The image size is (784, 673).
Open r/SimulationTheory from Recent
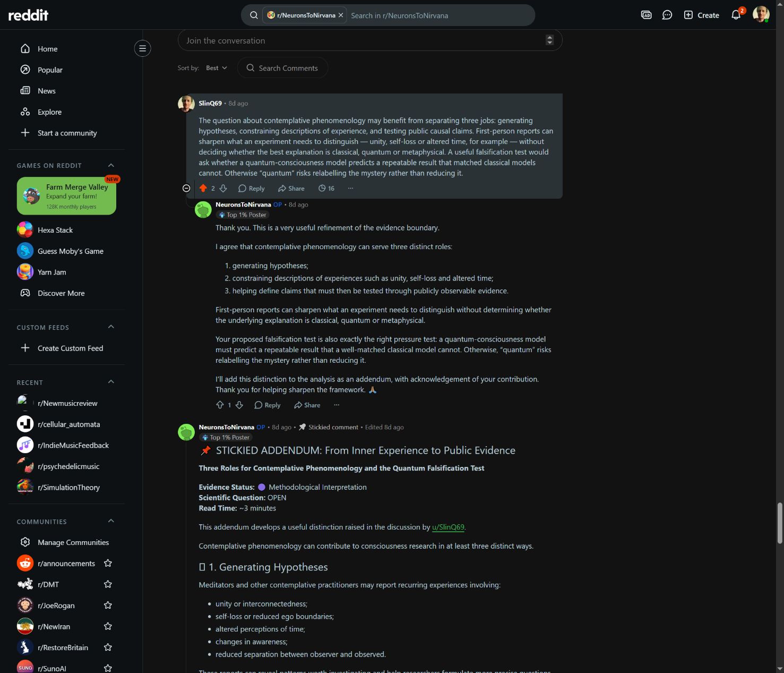click(x=67, y=487)
